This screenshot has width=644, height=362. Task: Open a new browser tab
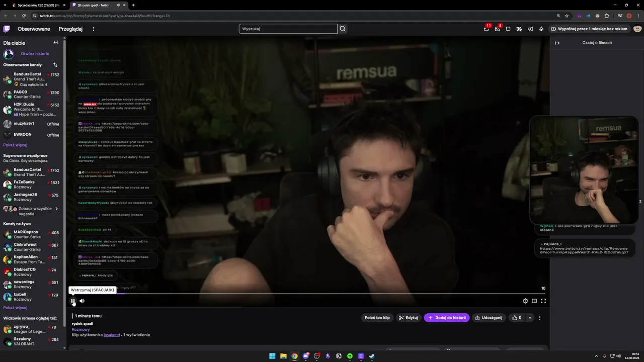coord(133,5)
